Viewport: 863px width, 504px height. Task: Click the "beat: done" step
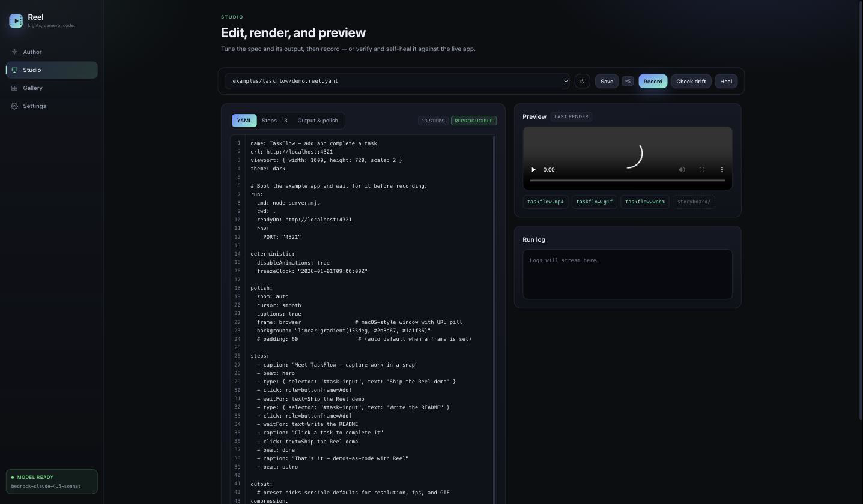point(276,450)
